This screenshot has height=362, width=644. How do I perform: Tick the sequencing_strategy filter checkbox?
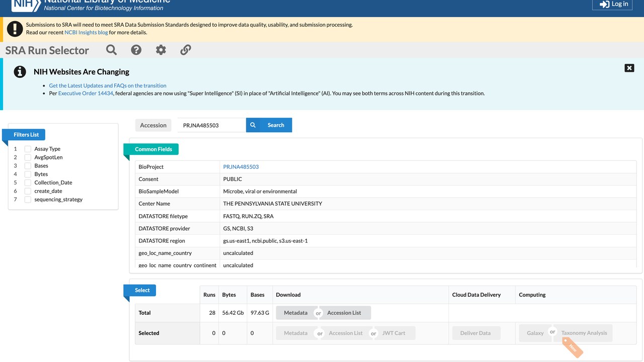point(28,200)
